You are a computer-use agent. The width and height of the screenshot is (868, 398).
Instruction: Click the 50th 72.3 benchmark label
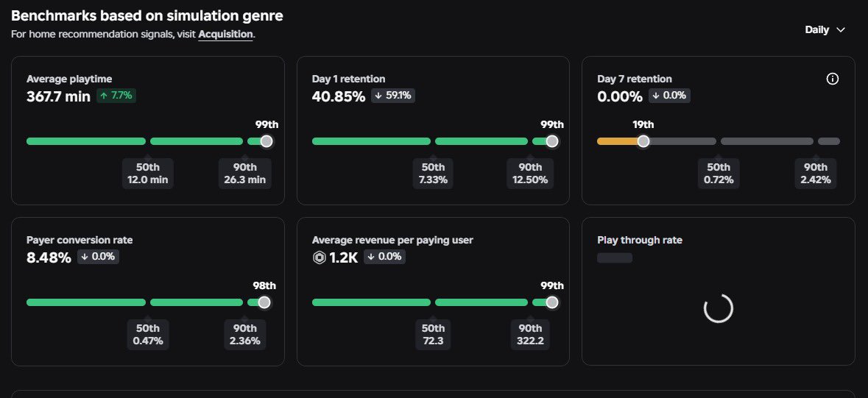pos(433,335)
